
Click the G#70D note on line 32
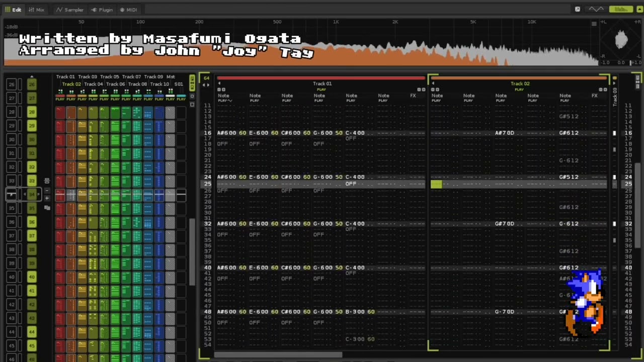point(505,224)
